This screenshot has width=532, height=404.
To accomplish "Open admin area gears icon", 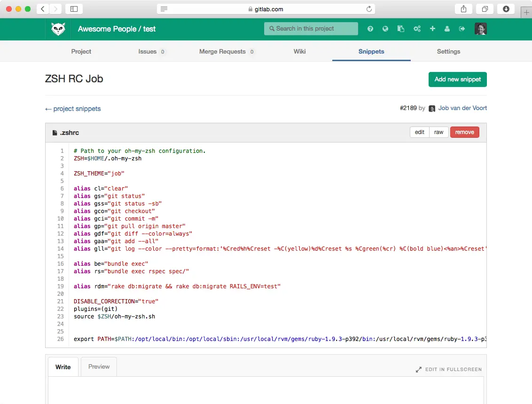I will [x=417, y=29].
